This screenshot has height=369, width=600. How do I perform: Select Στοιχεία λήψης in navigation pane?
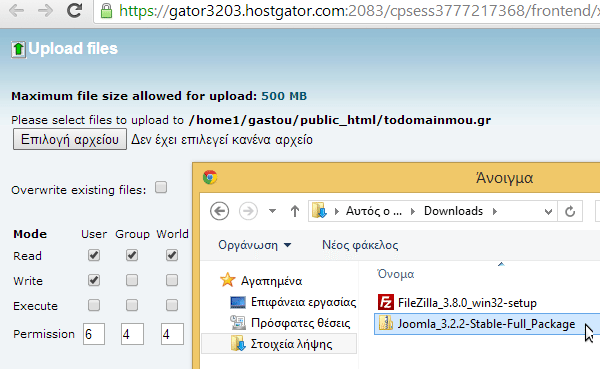[x=291, y=344]
